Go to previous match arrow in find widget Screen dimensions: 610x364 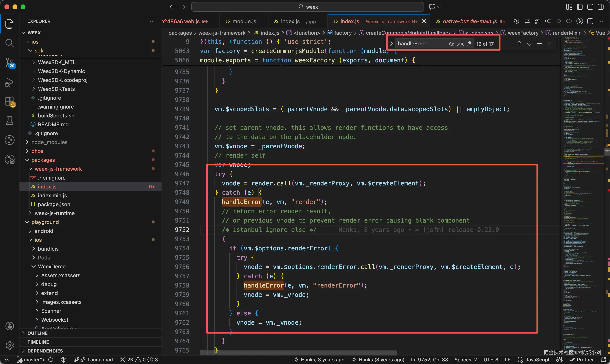tap(519, 44)
